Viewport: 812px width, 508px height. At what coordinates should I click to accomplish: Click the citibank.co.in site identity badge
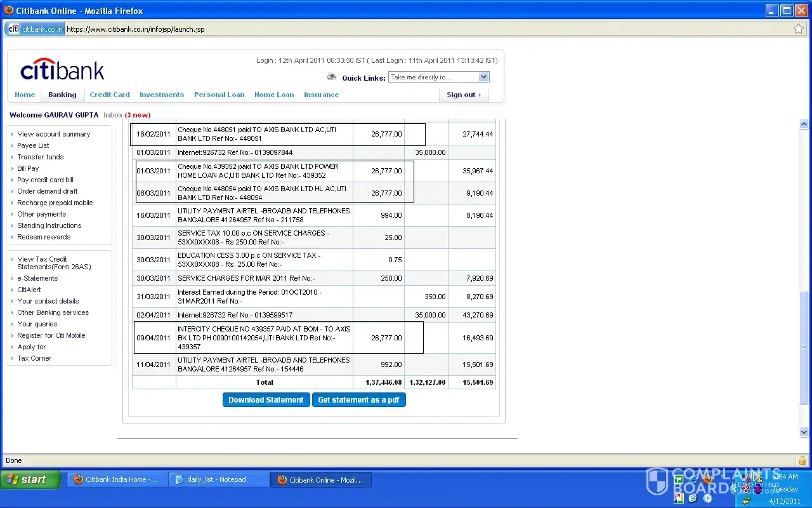click(x=36, y=29)
